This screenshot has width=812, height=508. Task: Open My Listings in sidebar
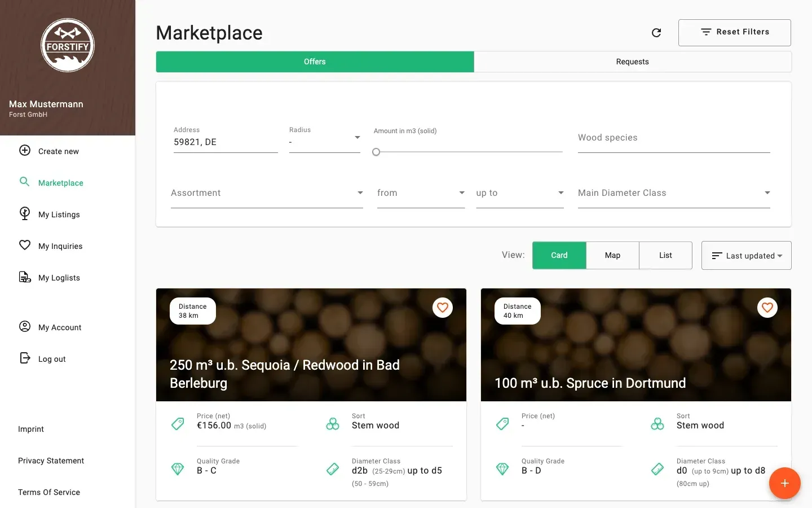[x=68, y=214]
